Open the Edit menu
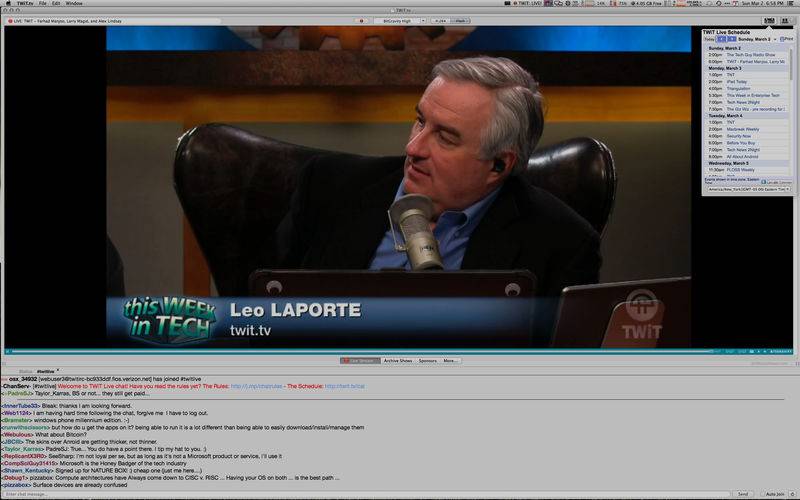Image resolution: width=800 pixels, height=500 pixels. coord(56,3)
